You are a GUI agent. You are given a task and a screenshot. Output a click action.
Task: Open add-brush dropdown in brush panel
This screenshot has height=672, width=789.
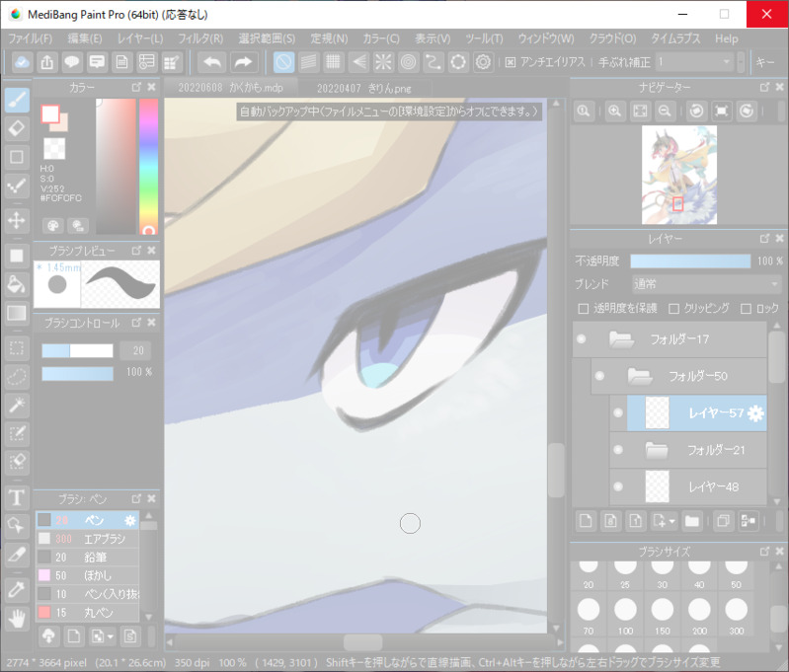click(110, 636)
